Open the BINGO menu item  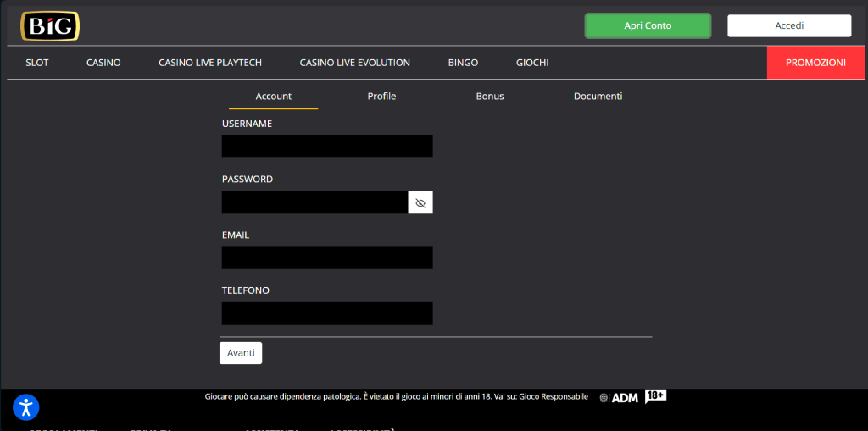pyautogui.click(x=464, y=63)
